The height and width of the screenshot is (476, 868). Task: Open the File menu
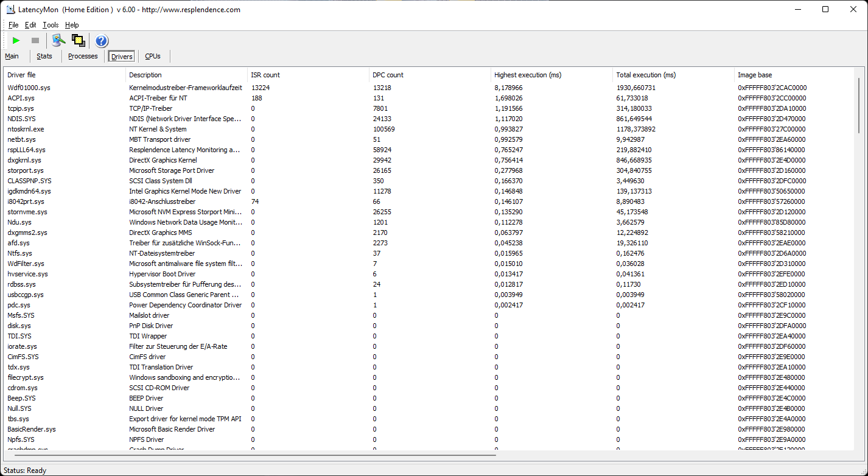tap(13, 25)
